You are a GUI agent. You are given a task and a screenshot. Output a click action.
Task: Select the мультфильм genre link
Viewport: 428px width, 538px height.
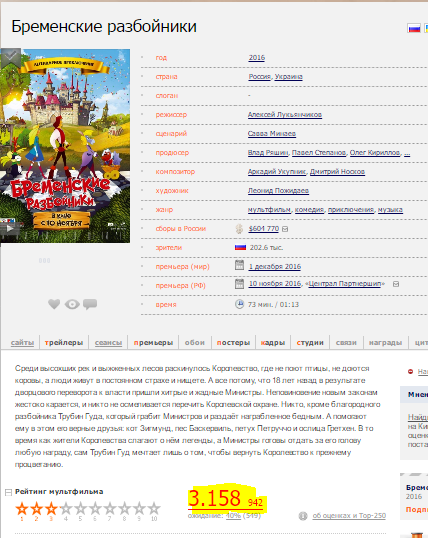point(269,210)
